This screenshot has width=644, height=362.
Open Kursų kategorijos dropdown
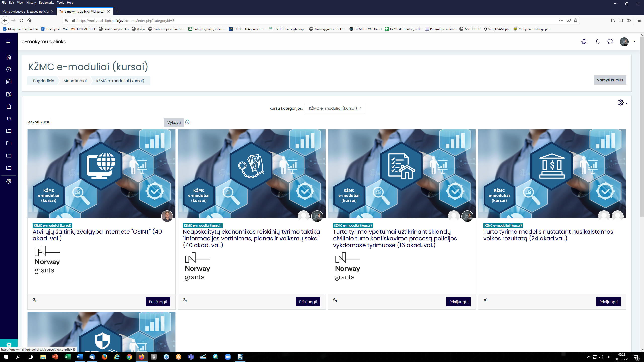[335, 108]
